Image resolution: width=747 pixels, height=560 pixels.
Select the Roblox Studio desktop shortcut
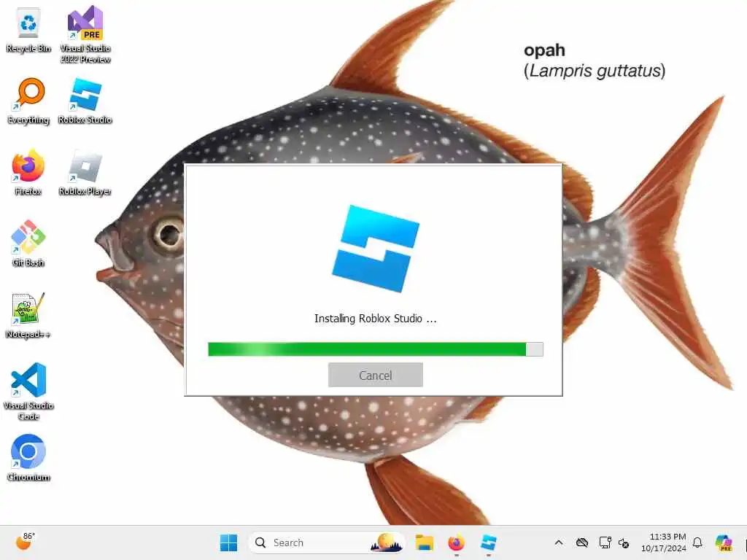pos(85,101)
